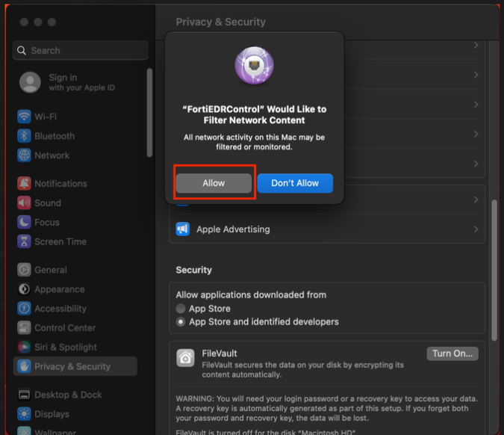Click the FileVault house icon
Image resolution: width=504 pixels, height=435 pixels.
pos(185,358)
